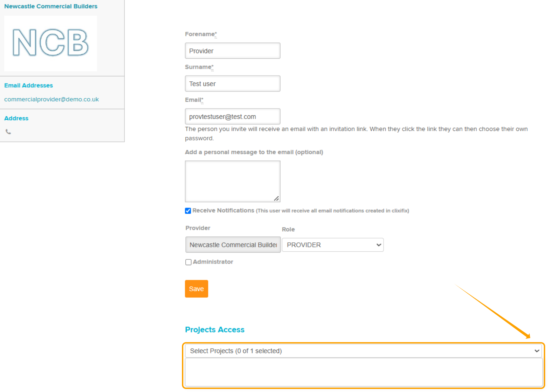Click the phone icon under Address
The width and height of the screenshot is (554, 392).
tap(8, 132)
